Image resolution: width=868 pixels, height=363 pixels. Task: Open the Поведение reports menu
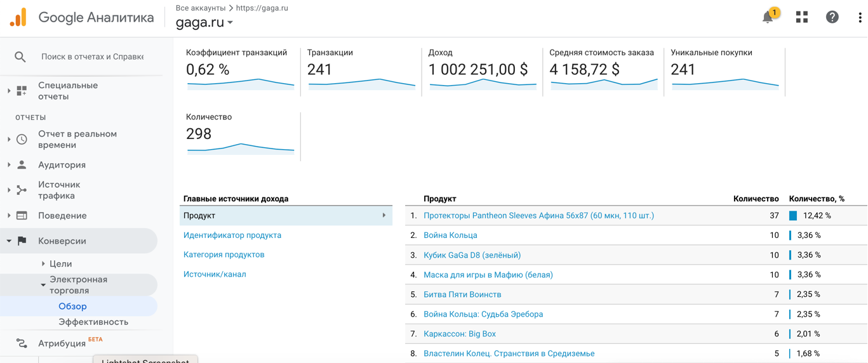click(62, 216)
